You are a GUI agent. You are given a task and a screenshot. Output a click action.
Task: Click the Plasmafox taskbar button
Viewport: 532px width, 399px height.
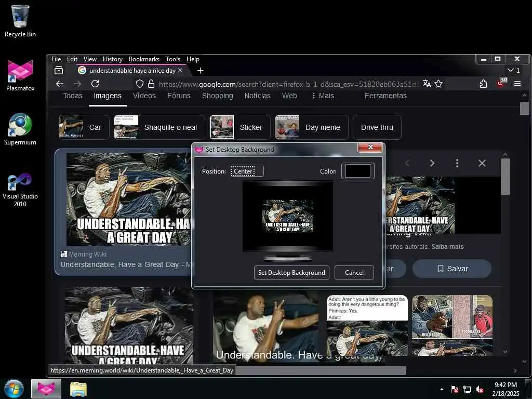46,389
